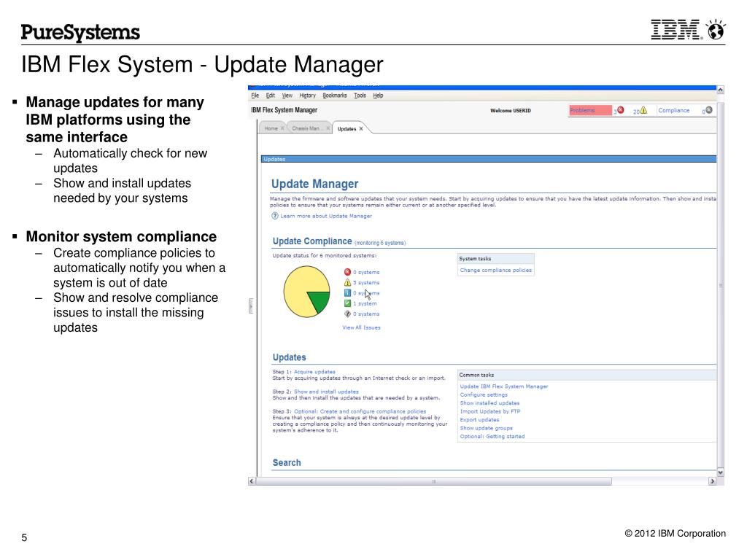Image resolution: width=747 pixels, height=560 pixels.
Task: Open Learn more about Update Manager
Action: tap(326, 216)
